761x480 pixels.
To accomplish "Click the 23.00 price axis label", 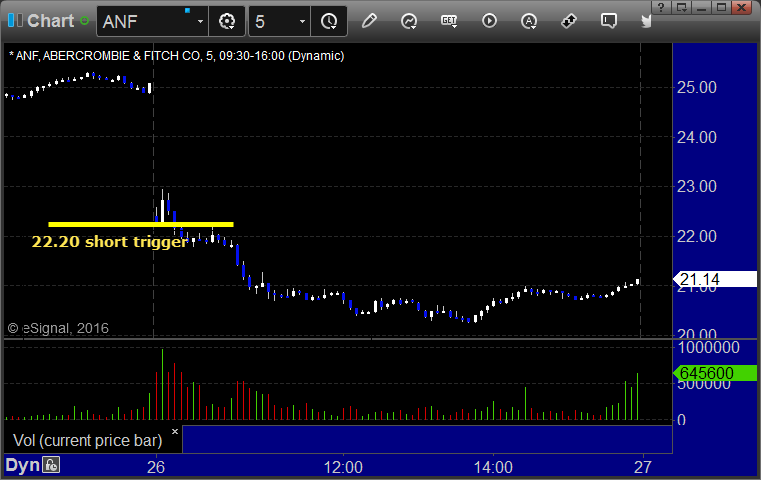I will point(696,186).
